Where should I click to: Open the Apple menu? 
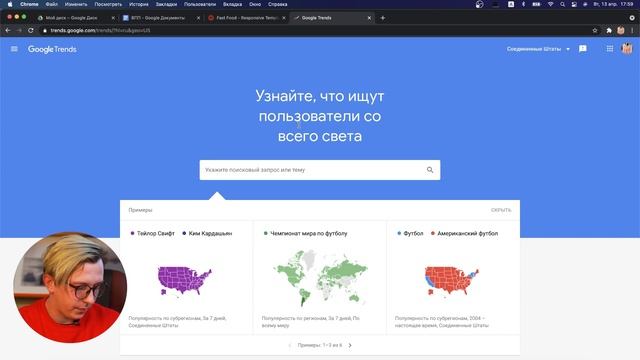point(10,4)
